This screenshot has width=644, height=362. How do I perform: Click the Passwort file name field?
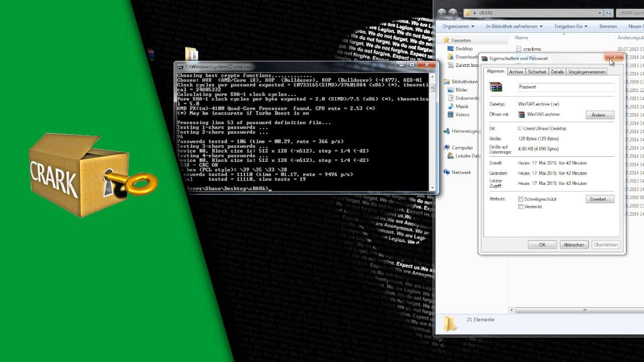(567, 87)
